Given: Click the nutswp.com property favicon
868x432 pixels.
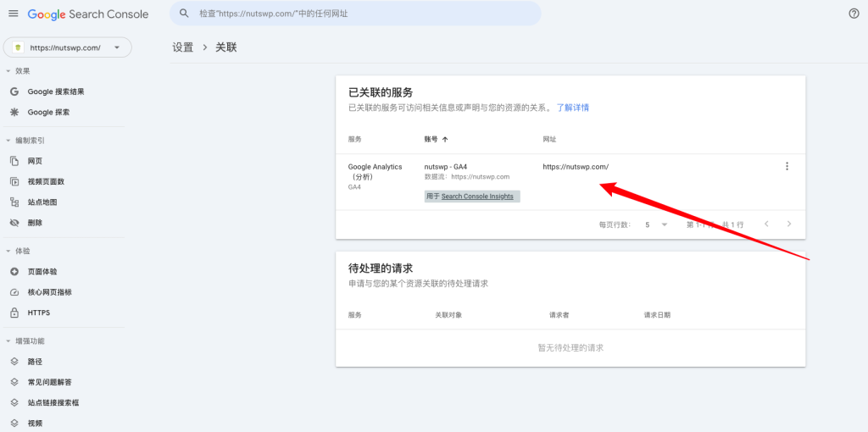Looking at the screenshot, I should (18, 47).
